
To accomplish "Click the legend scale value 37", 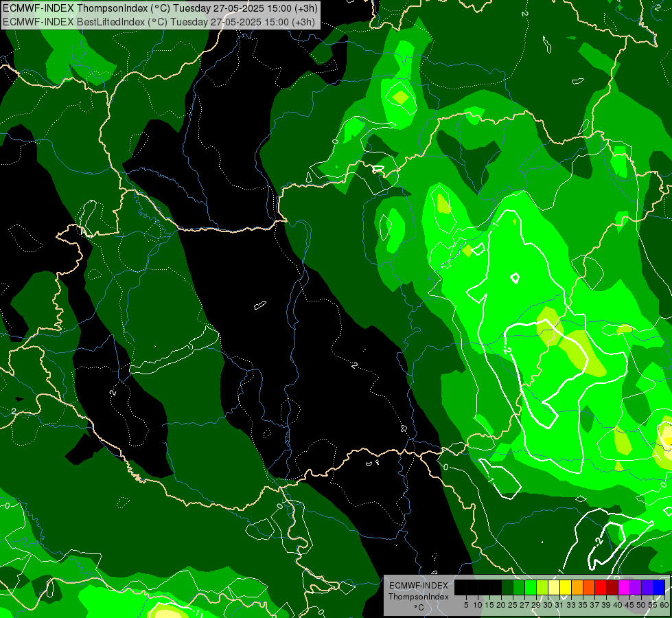I will [x=594, y=605].
